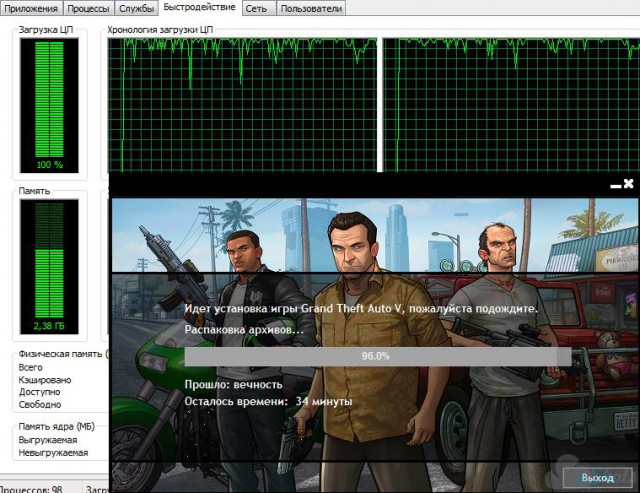Click the left CPU history graph

coord(242,105)
